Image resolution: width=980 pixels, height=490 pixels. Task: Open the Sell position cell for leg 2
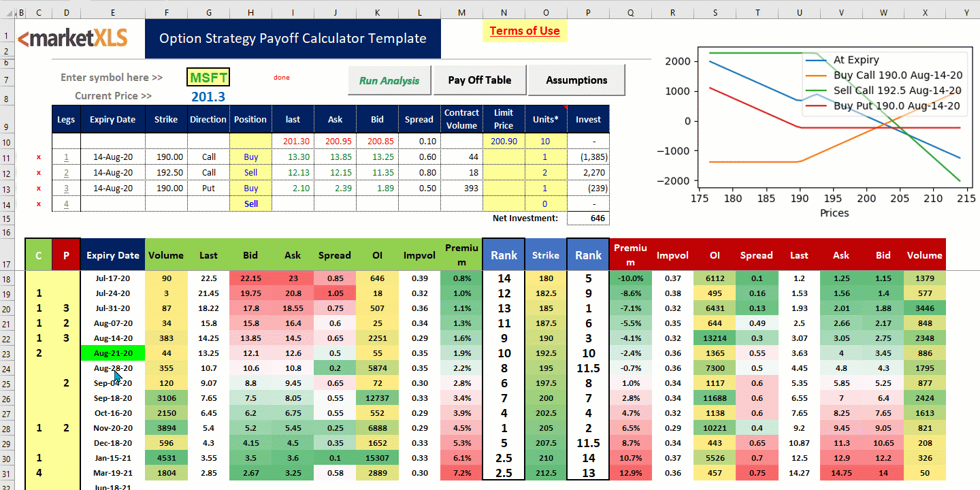[250, 173]
